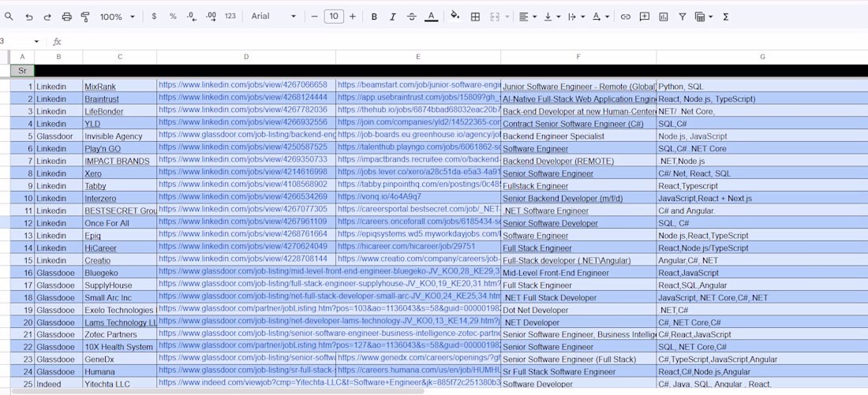Expand the merge cells options arrow
This screenshot has height=395, width=868.
(507, 17)
